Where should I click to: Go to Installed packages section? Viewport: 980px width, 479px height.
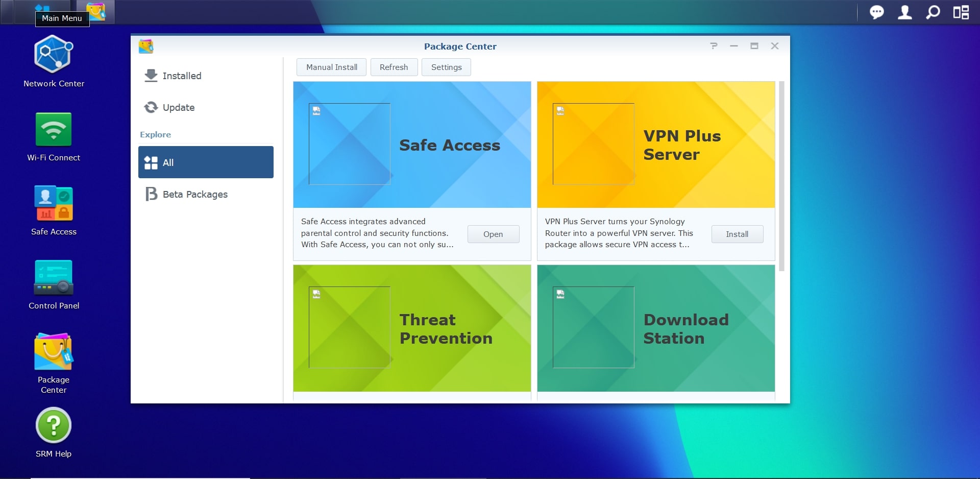click(206, 76)
